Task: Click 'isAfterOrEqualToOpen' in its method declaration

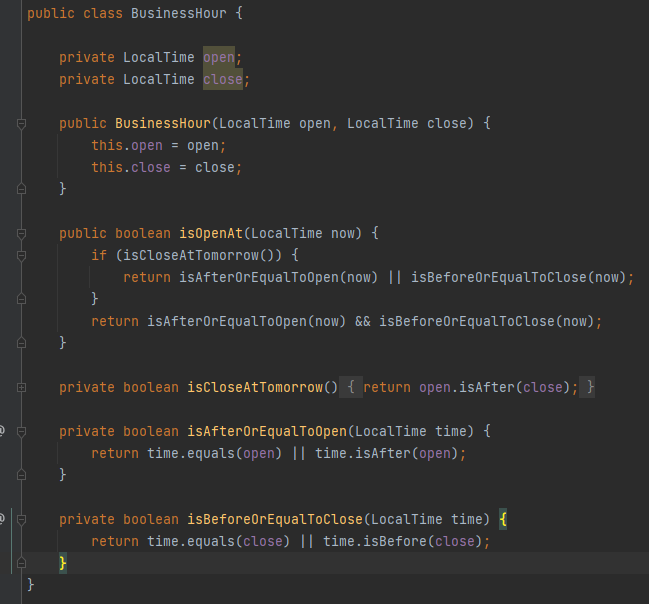Action: click(267, 431)
